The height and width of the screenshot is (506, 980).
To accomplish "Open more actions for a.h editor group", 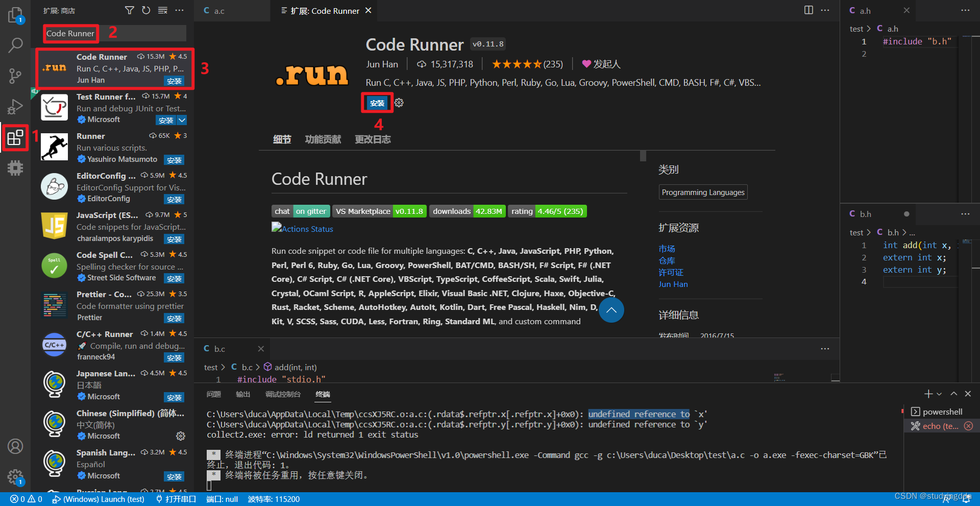I will (x=965, y=10).
